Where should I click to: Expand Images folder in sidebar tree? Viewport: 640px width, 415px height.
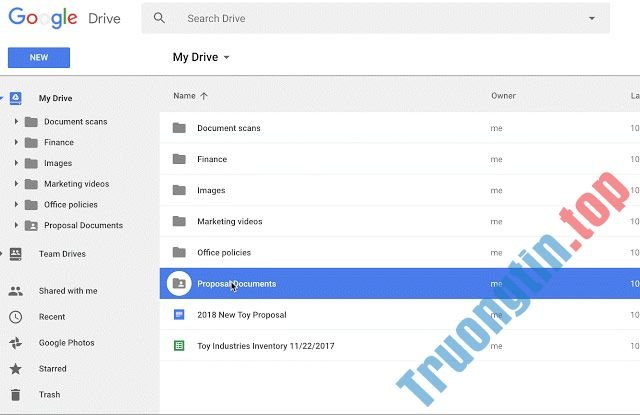point(16,163)
